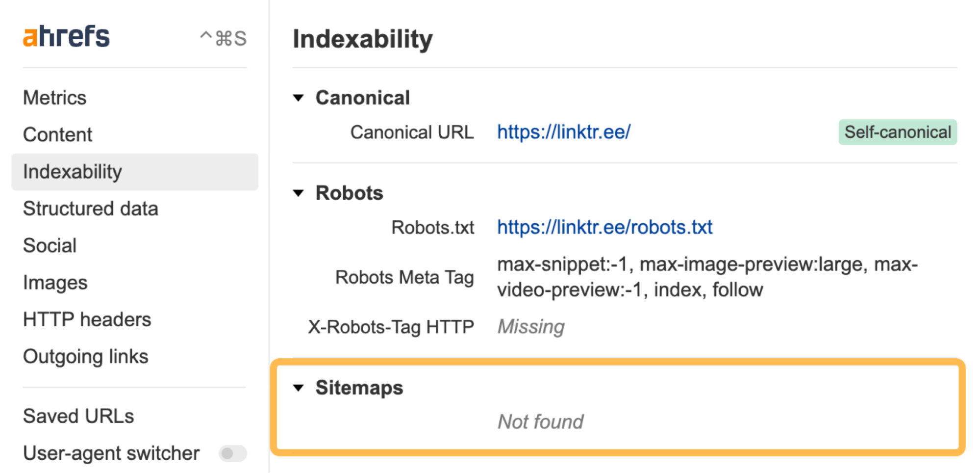This screenshot has width=980, height=473.
Task: Inspect HTTP headers section
Action: 87,319
